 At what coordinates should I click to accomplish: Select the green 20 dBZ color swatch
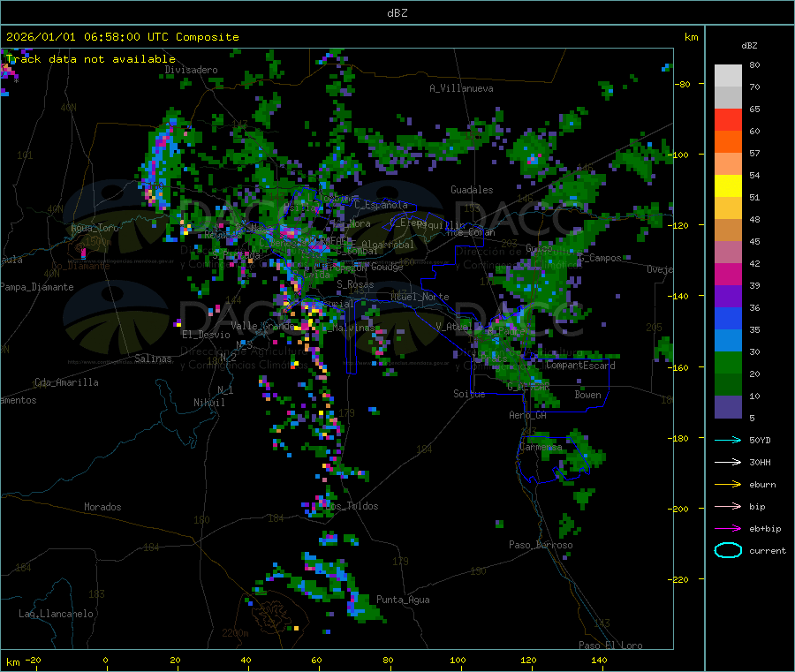point(728,362)
